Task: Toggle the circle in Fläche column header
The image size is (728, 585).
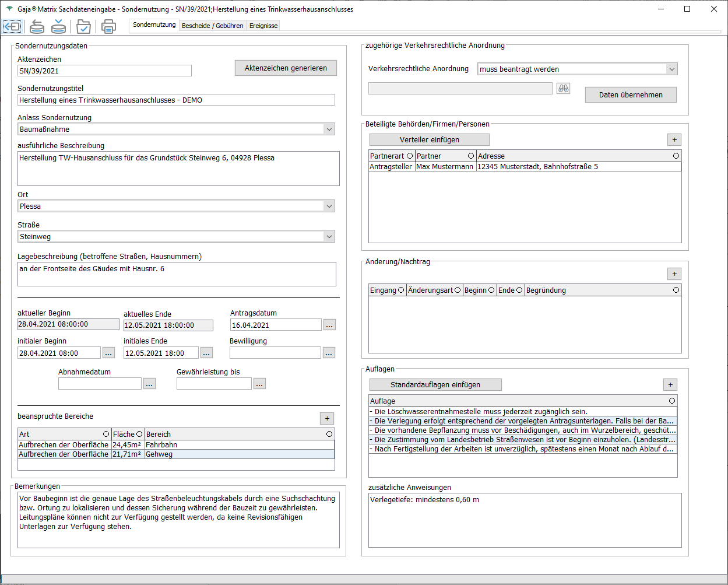Action: point(139,434)
